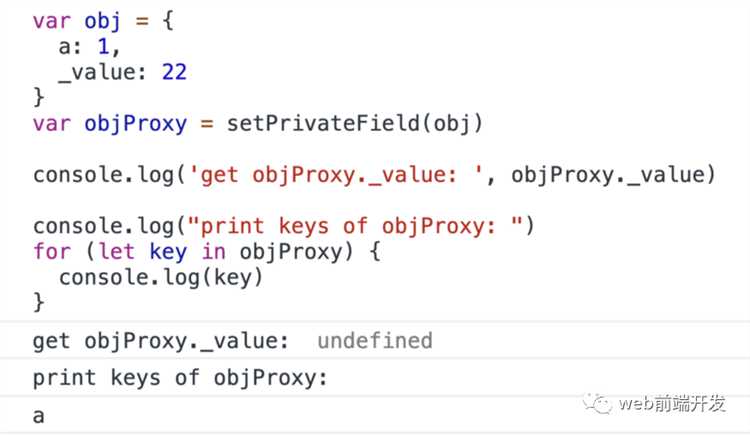Click the output line showing 'a'
750x436 pixels.
(x=375, y=415)
